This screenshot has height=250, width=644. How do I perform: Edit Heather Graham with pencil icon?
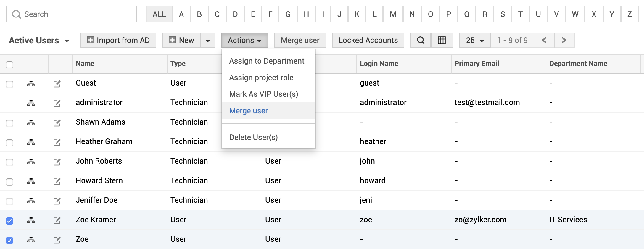[57, 142]
